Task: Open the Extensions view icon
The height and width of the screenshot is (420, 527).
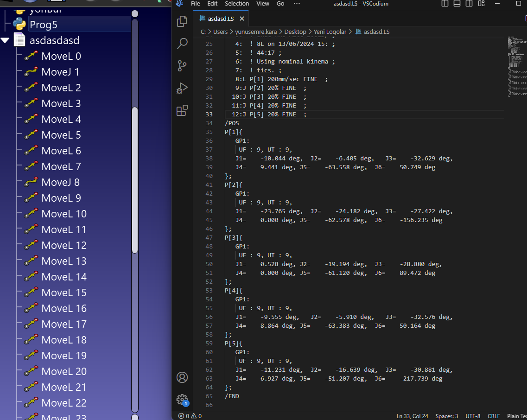Action: click(182, 110)
